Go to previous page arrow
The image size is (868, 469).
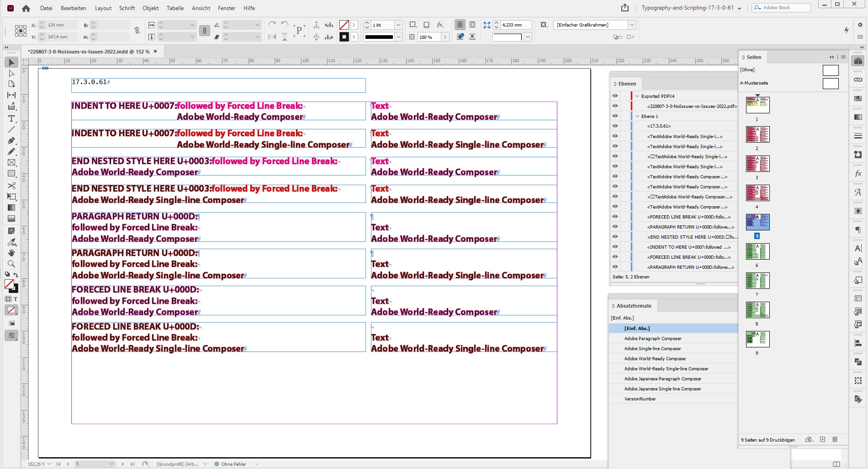coord(68,464)
